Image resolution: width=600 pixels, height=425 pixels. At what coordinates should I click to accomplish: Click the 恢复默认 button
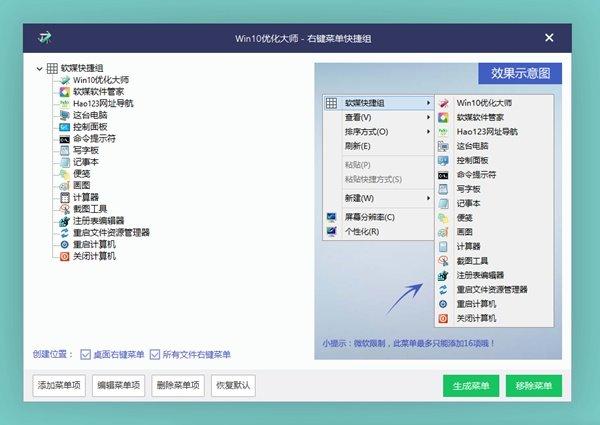[233, 385]
